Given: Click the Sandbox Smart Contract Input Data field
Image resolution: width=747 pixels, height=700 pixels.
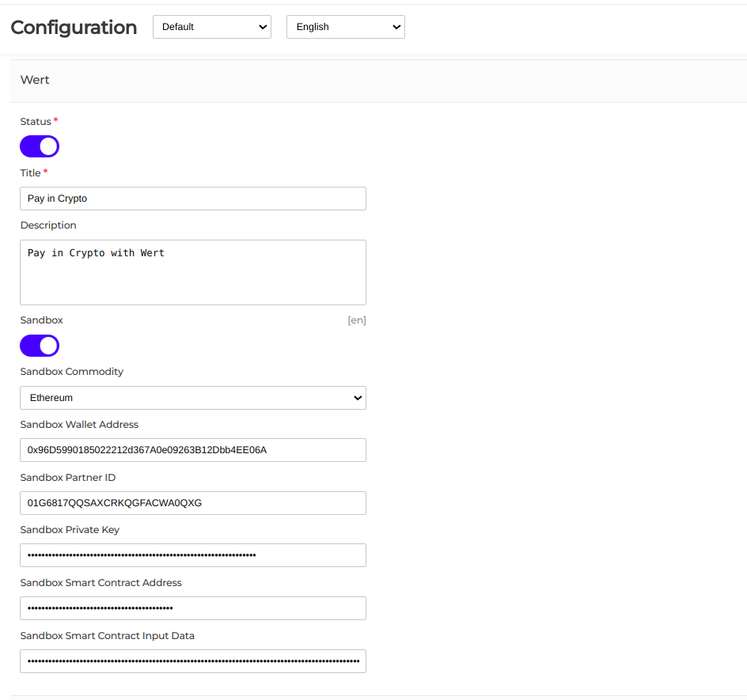Looking at the screenshot, I should pyautogui.click(x=192, y=660).
